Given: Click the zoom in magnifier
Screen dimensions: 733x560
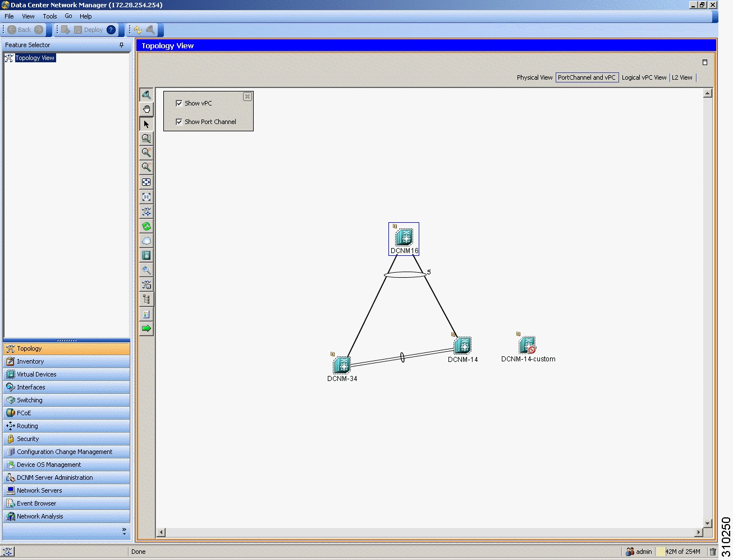Looking at the screenshot, I should (x=146, y=153).
